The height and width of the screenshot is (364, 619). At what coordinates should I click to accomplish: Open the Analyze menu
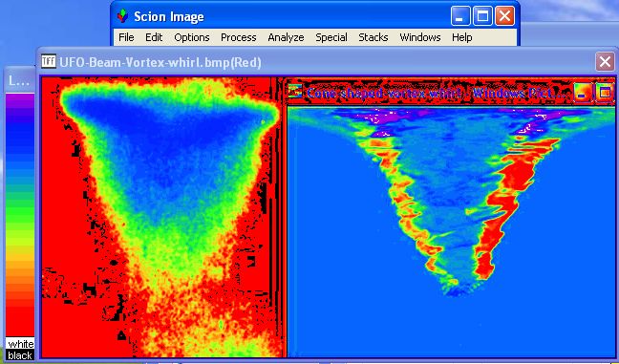coord(286,37)
